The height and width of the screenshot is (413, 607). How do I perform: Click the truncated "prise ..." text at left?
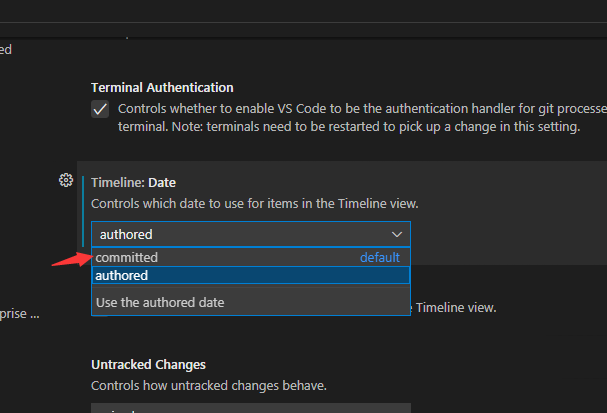[20, 313]
